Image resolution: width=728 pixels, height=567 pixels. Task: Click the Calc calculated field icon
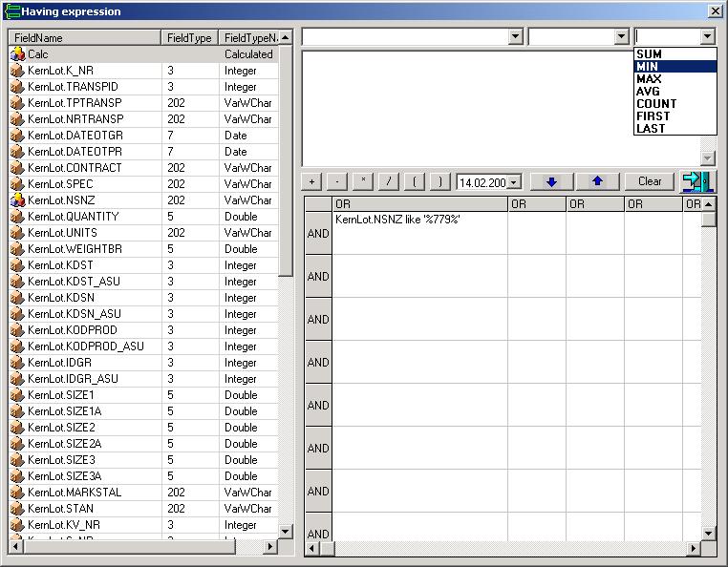click(17, 54)
